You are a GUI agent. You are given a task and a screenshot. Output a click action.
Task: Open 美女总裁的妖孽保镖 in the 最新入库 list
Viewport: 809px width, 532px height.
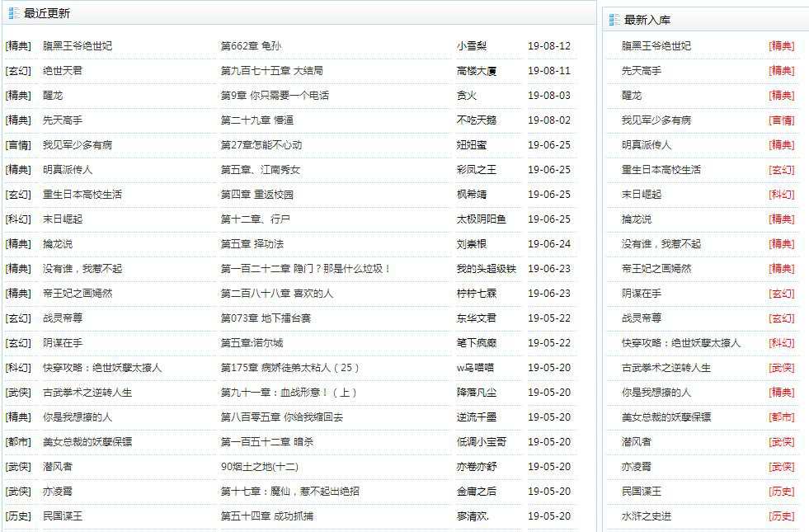point(666,417)
